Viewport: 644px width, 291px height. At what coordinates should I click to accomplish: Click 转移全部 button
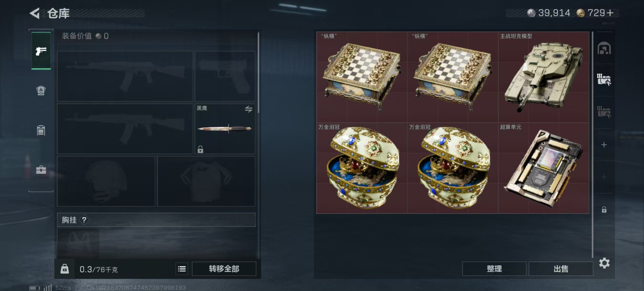point(224,269)
